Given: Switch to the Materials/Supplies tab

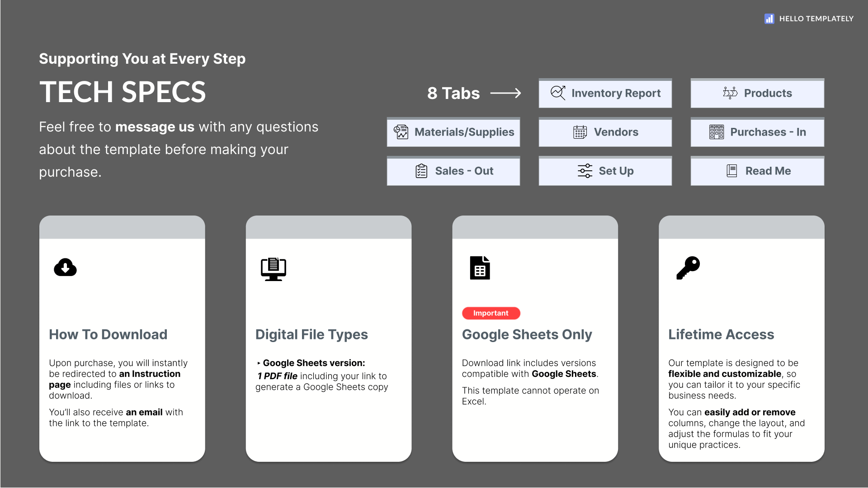Looking at the screenshot, I should (x=464, y=132).
